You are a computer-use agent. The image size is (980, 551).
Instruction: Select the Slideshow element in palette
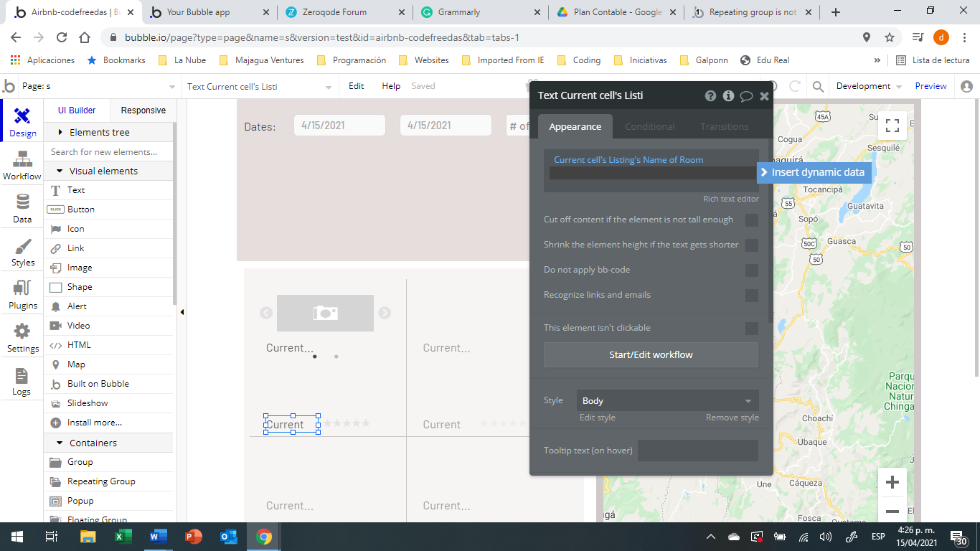tap(109, 403)
